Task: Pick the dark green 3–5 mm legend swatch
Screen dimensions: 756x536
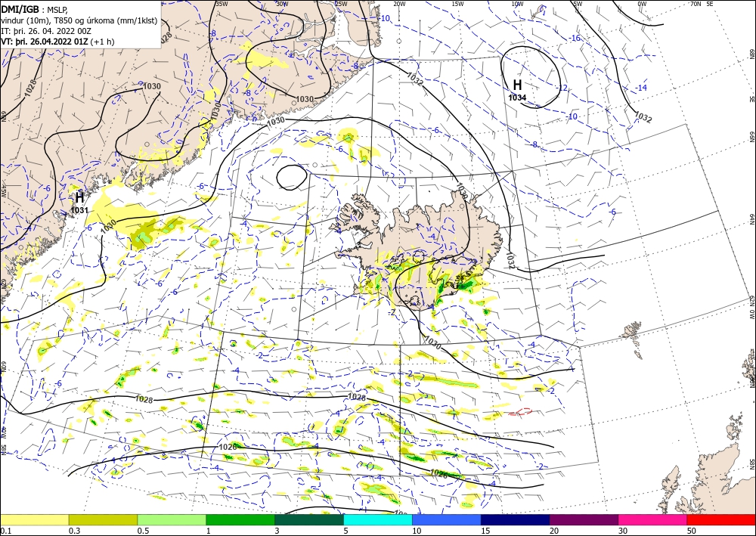Action: pyautogui.click(x=309, y=519)
